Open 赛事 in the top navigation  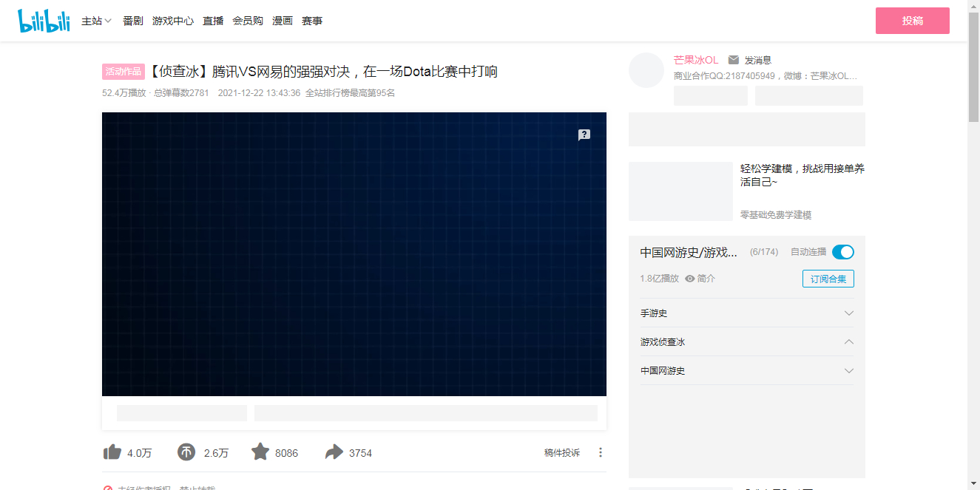click(x=312, y=21)
